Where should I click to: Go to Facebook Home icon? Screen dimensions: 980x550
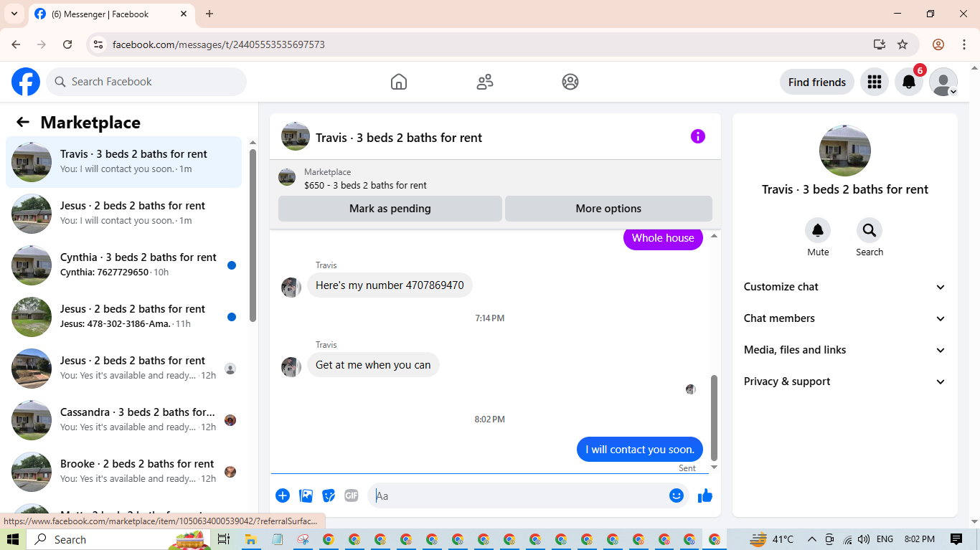point(399,82)
